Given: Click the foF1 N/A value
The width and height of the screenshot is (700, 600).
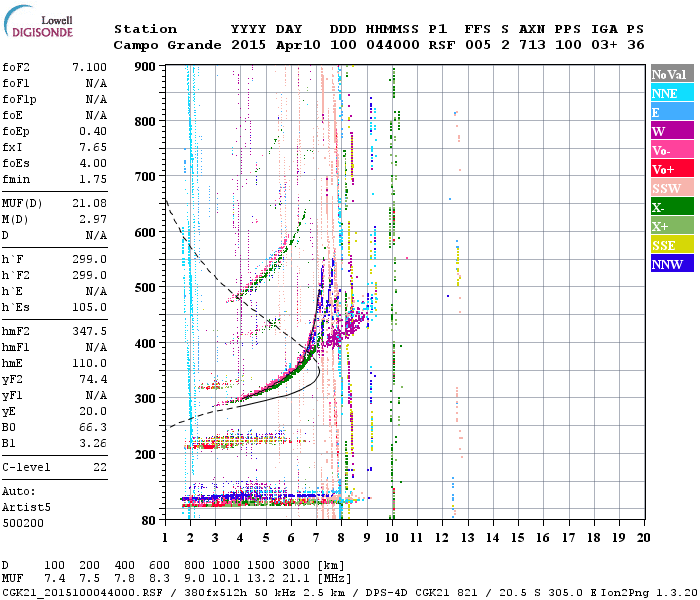Looking at the screenshot, I should tap(96, 83).
